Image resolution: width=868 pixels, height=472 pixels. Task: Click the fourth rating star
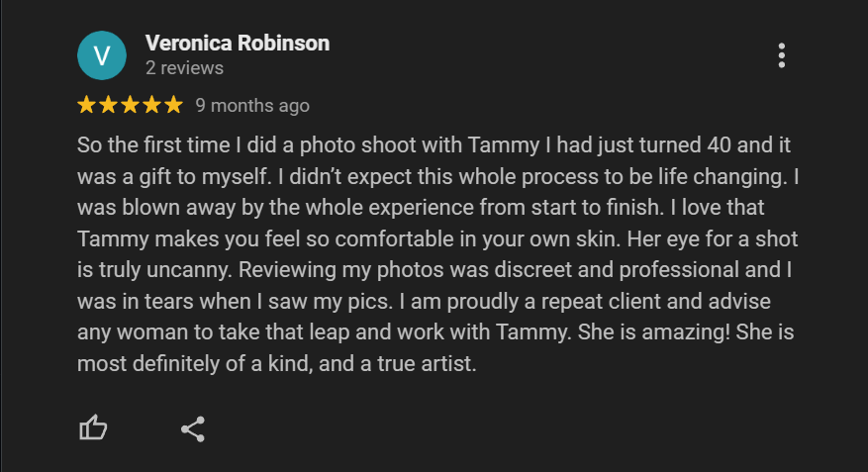click(x=151, y=105)
